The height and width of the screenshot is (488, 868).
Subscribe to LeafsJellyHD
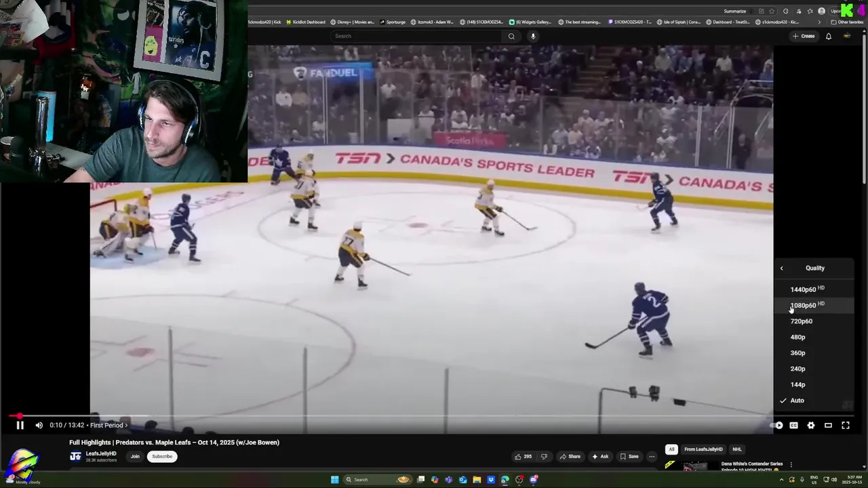tap(162, 456)
